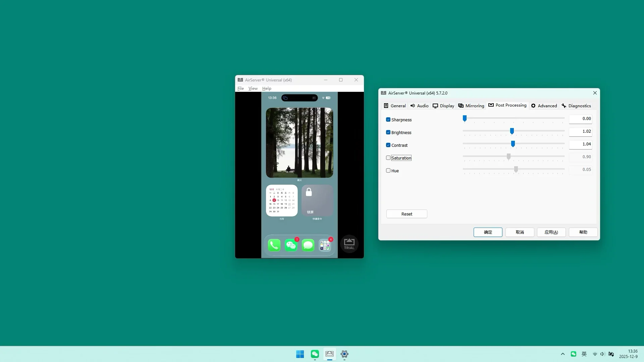Open the View menu in AirServer
644x362 pixels.
[x=253, y=88]
